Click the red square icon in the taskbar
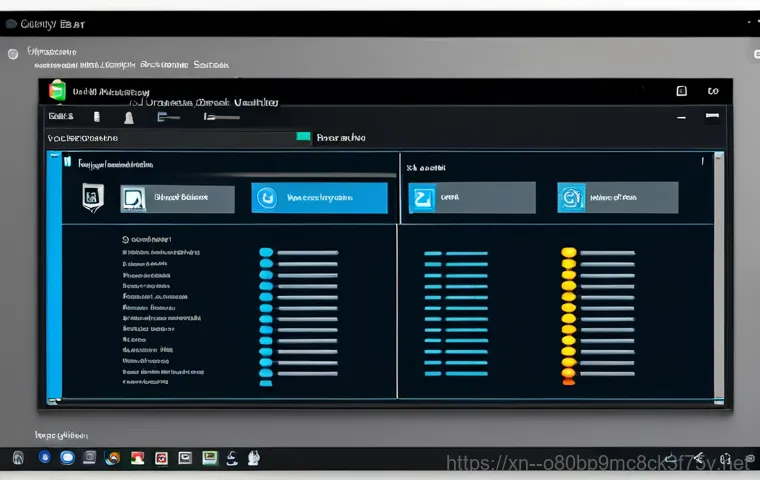 pos(162,458)
